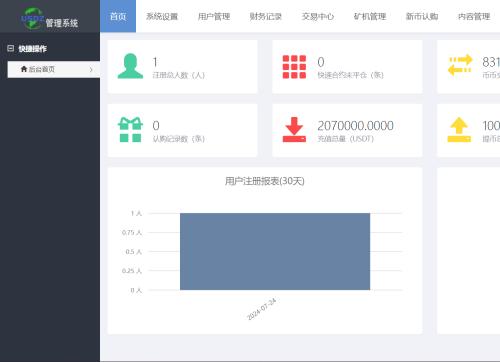Image resolution: width=500 pixels, height=362 pixels.
Task: Click the red download deposit icon
Action: pyautogui.click(x=294, y=130)
